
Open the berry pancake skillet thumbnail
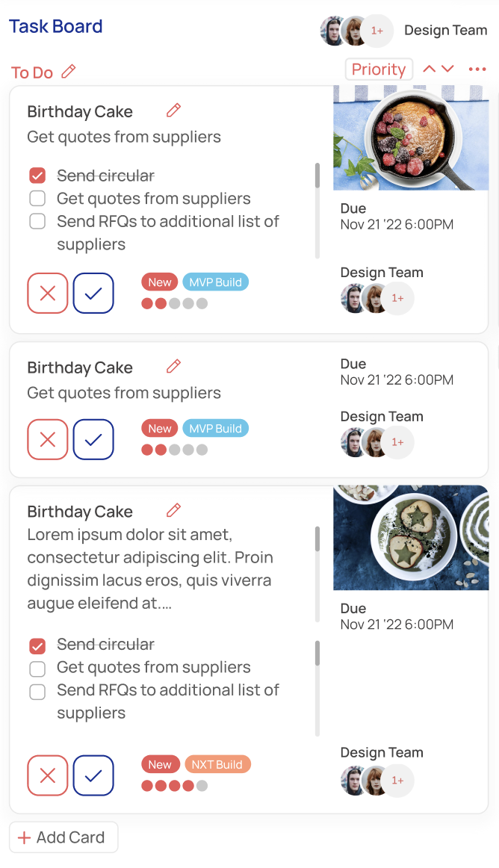point(411,138)
